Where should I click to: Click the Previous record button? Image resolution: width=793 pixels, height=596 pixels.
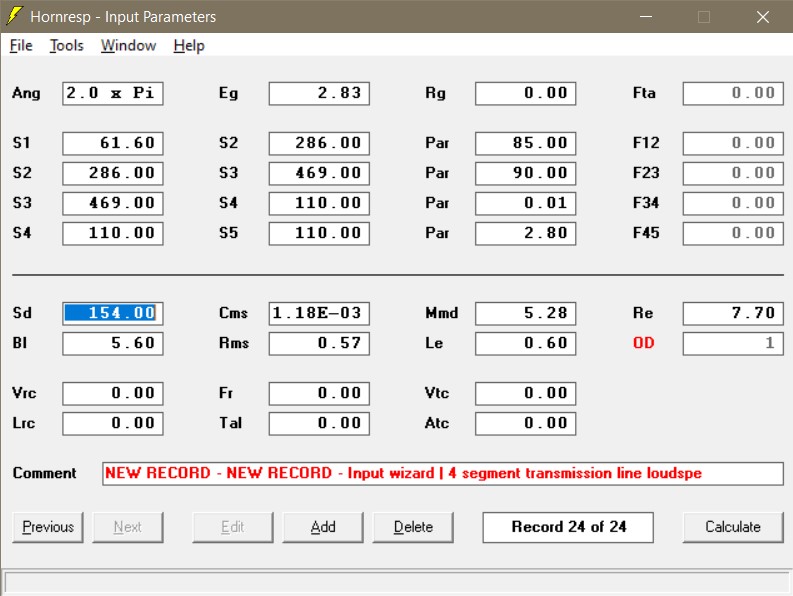pyautogui.click(x=48, y=527)
